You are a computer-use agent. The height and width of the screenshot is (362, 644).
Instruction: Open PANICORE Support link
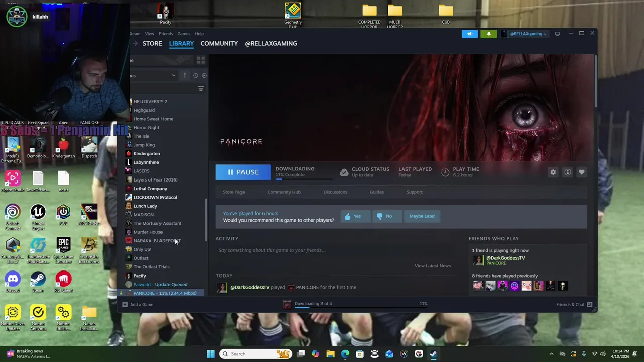coord(414,192)
